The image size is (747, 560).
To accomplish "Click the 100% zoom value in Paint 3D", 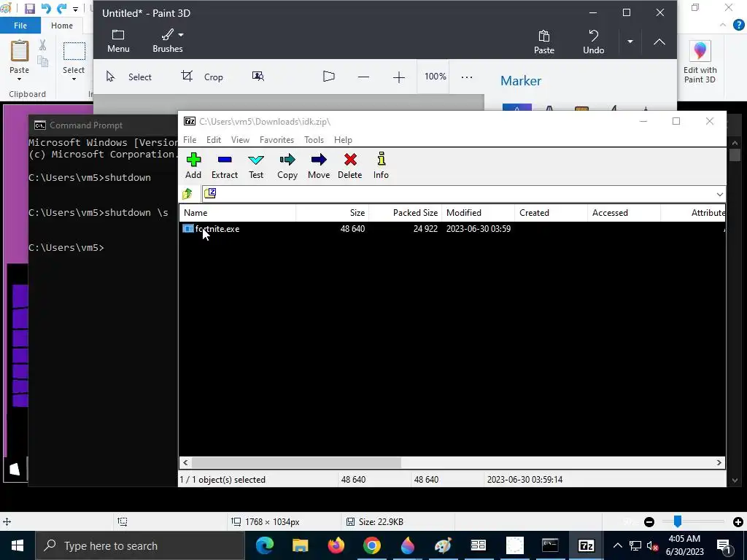I will point(436,76).
